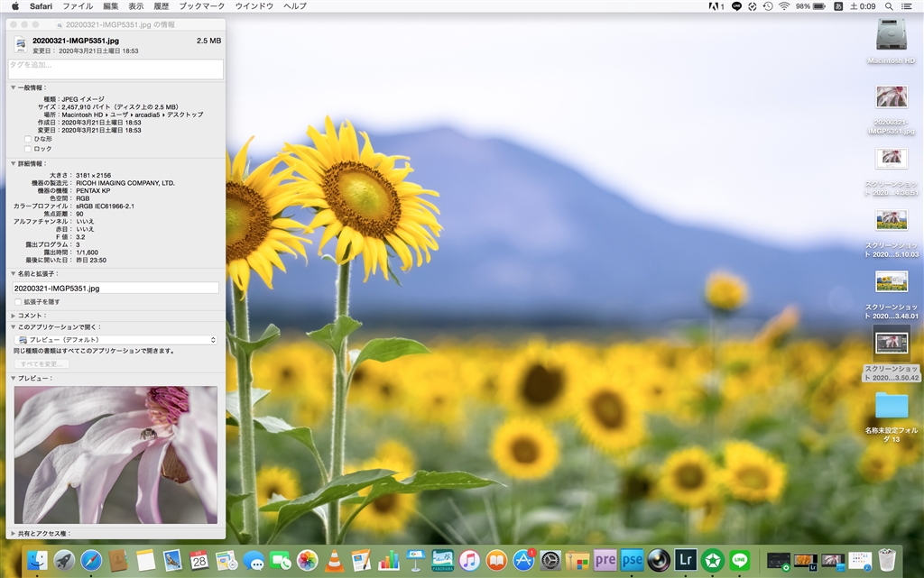Viewport: 924px width, 578px height.
Task: Open Finder from the Dock
Action: tap(37, 560)
